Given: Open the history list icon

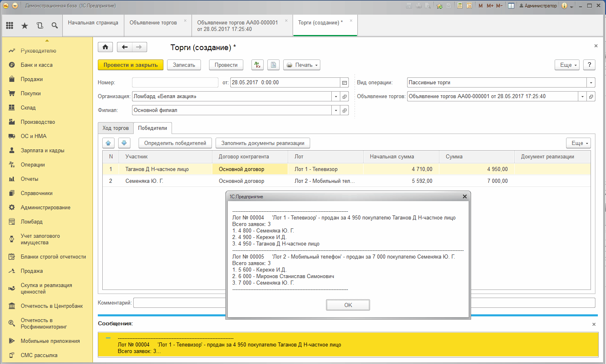Looking at the screenshot, I should point(40,26).
